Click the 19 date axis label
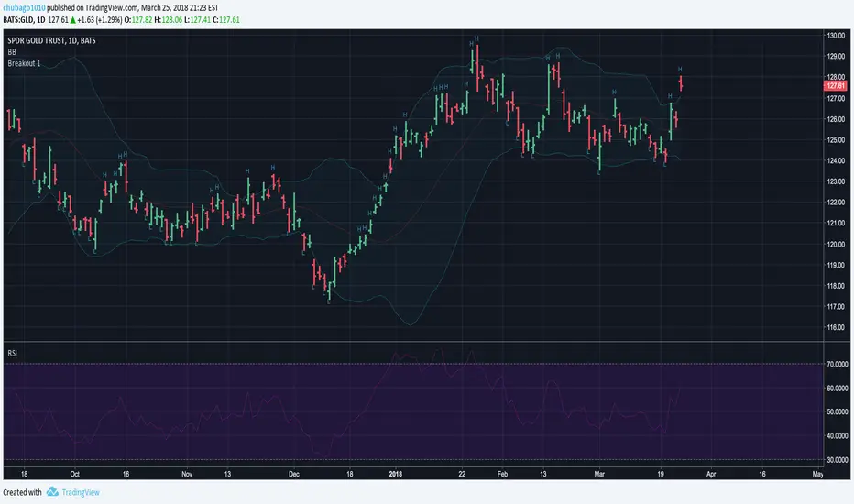 [660, 474]
